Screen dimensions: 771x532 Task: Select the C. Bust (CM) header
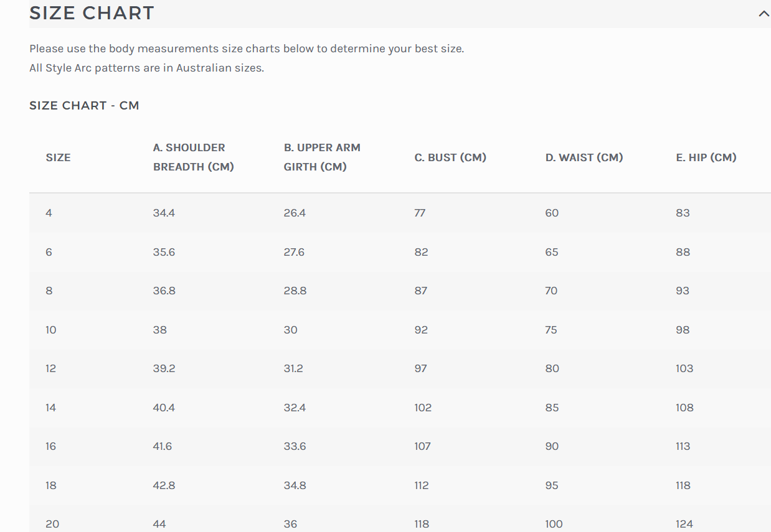point(450,157)
